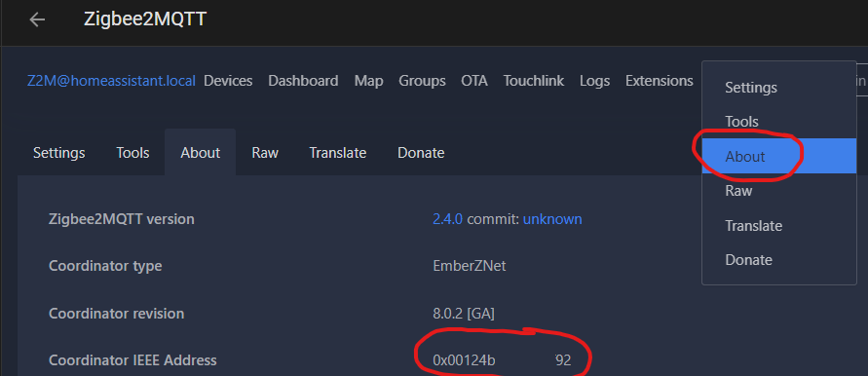This screenshot has height=376, width=868.
Task: Go back using the arrow icon
Action: tap(37, 19)
